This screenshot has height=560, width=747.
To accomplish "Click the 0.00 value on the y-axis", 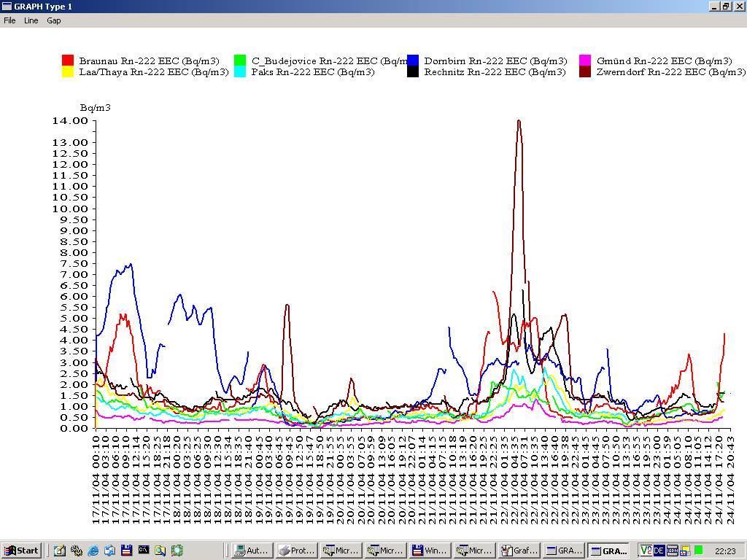I will (74, 429).
